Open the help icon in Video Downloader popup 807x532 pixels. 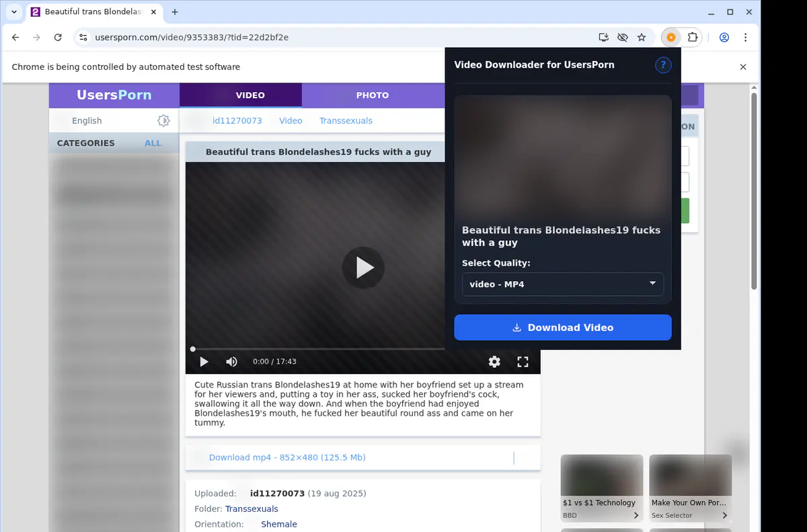[x=663, y=65]
